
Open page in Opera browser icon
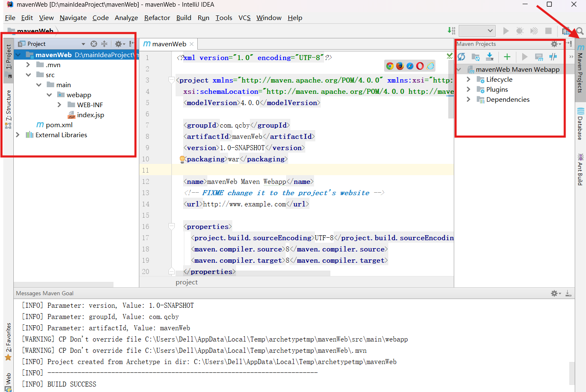click(x=420, y=66)
